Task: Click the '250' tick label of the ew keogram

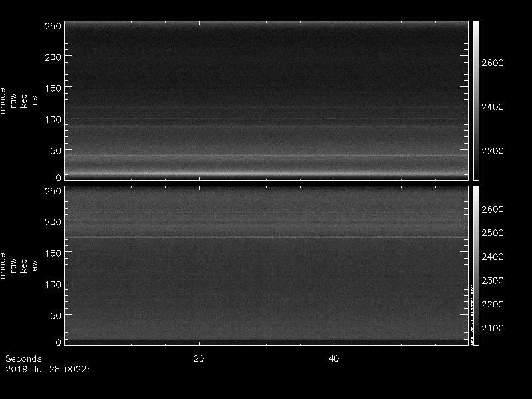Action: point(53,191)
